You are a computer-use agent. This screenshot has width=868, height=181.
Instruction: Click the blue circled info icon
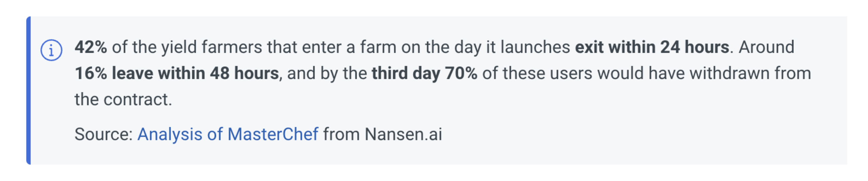tap(51, 50)
